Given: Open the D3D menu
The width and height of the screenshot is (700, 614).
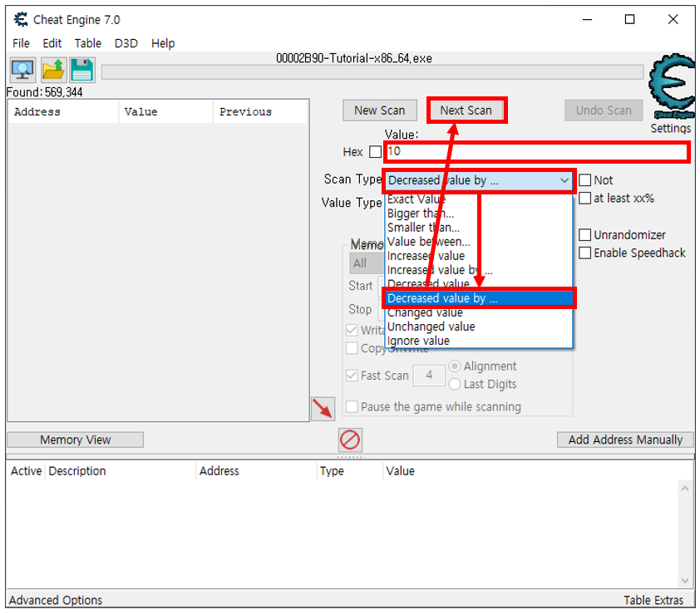Looking at the screenshot, I should tap(126, 43).
